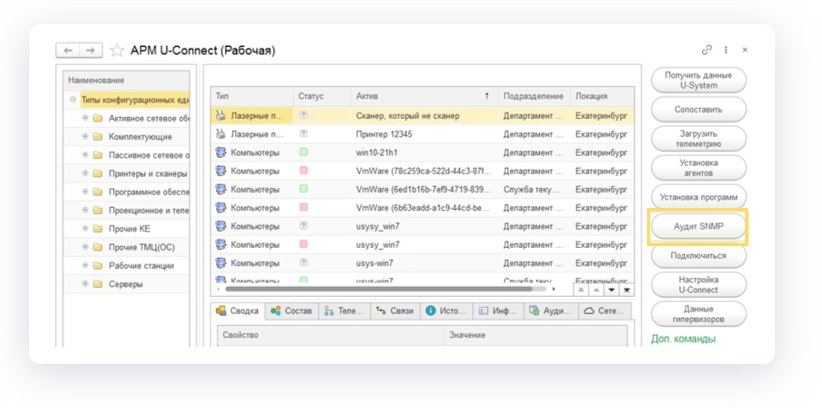
Task: Expand the Серверы folder
Action: [85, 284]
